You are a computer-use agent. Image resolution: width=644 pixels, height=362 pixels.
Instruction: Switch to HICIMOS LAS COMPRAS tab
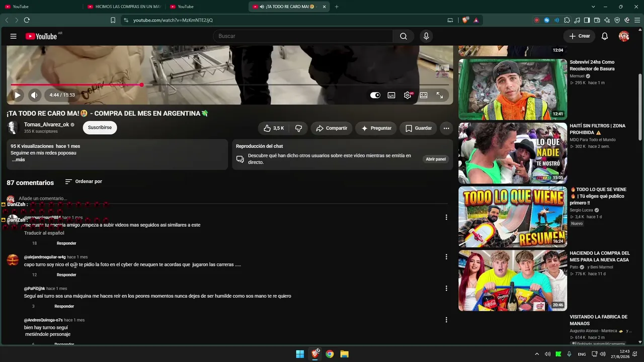point(124,7)
